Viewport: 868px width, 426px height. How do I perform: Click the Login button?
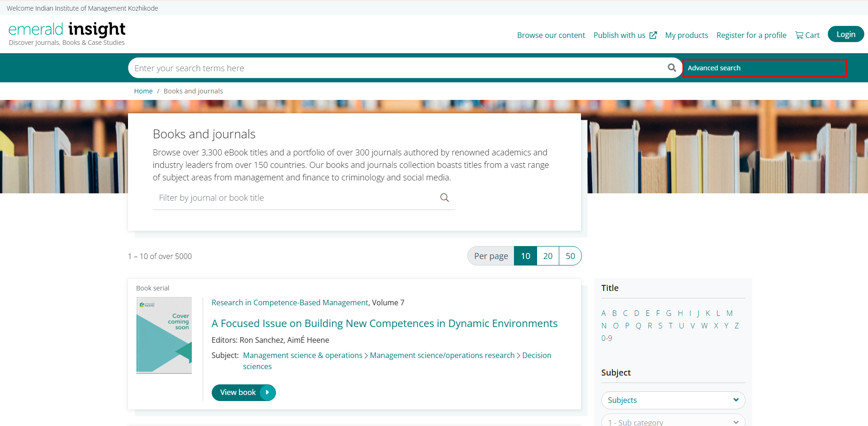[845, 34]
